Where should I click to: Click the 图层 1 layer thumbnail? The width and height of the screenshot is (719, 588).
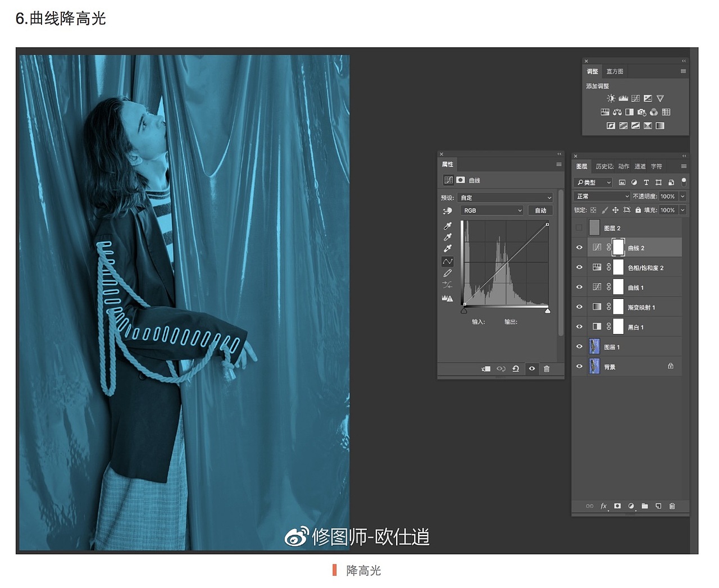coord(594,347)
